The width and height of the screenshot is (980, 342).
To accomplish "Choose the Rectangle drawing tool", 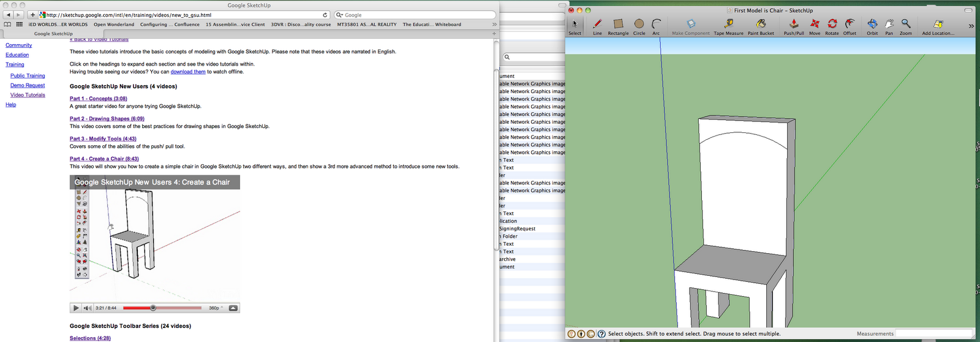I will (x=618, y=26).
